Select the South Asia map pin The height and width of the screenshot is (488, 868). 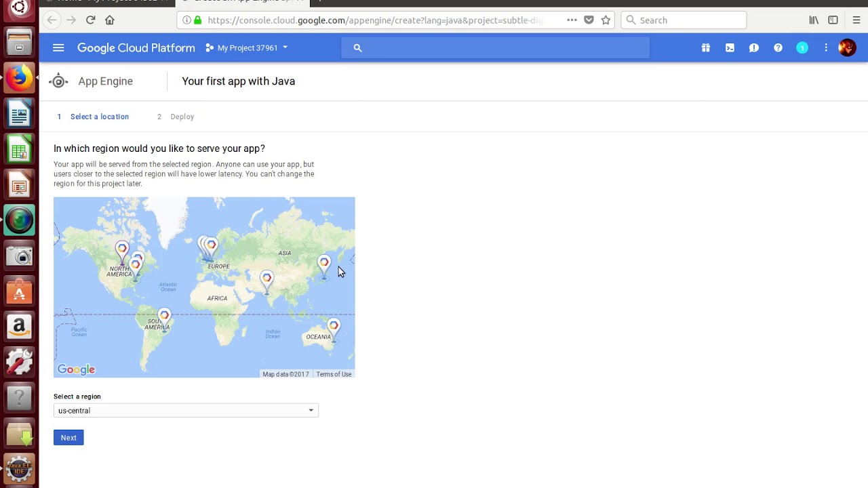coord(267,281)
